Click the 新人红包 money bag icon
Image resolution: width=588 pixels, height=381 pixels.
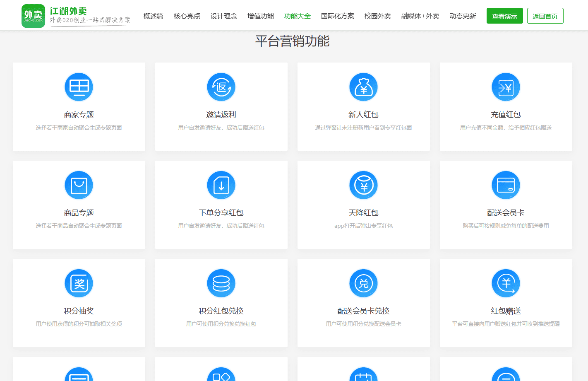363,87
